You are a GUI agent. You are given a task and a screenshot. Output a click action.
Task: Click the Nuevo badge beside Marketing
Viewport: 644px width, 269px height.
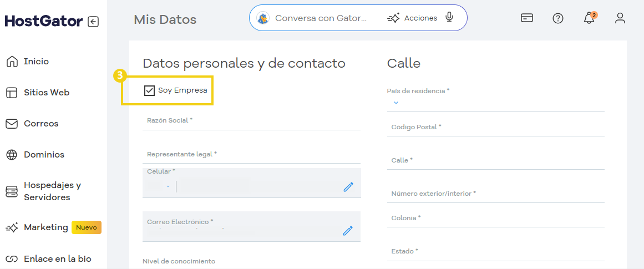tap(86, 227)
